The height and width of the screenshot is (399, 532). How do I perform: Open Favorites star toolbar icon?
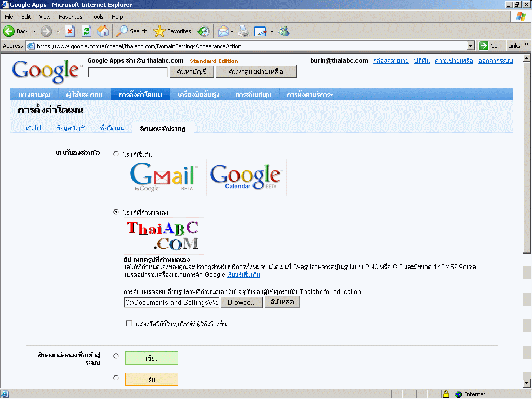[x=159, y=31]
